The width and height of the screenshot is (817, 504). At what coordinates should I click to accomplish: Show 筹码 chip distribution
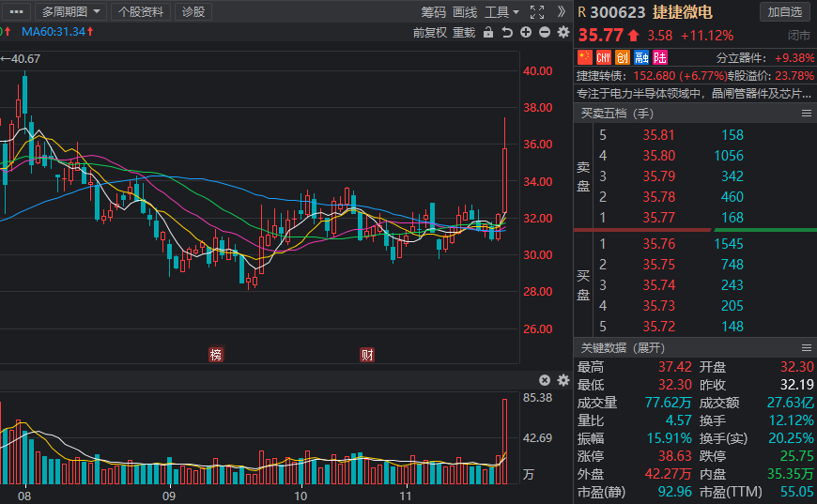(x=434, y=12)
